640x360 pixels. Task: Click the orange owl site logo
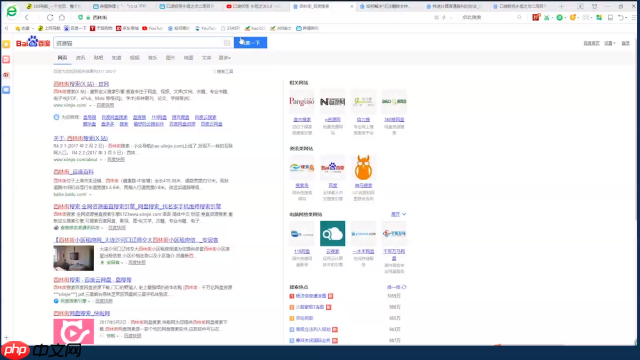[x=363, y=167]
